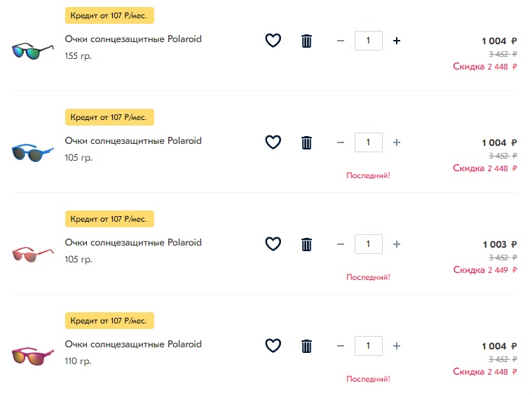Screen dimensions: 532x395
Task: Open the 155 гр. Очки солнцезащитные Polaroid link
Action: [x=133, y=39]
